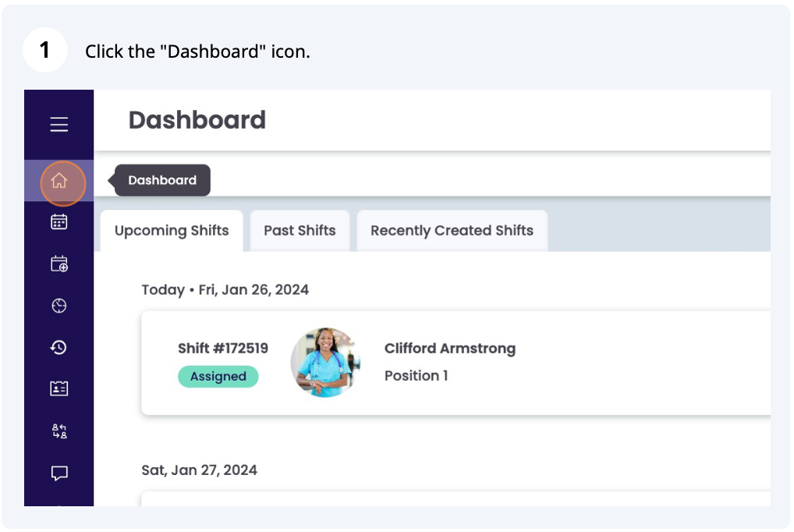Open the clock icon in sidebar

pos(59,306)
